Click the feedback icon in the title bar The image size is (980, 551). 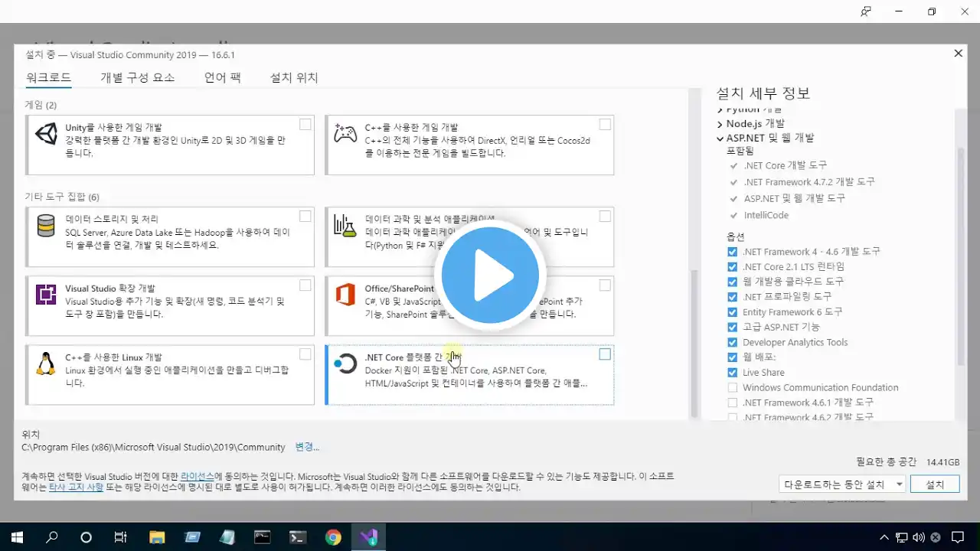866,11
